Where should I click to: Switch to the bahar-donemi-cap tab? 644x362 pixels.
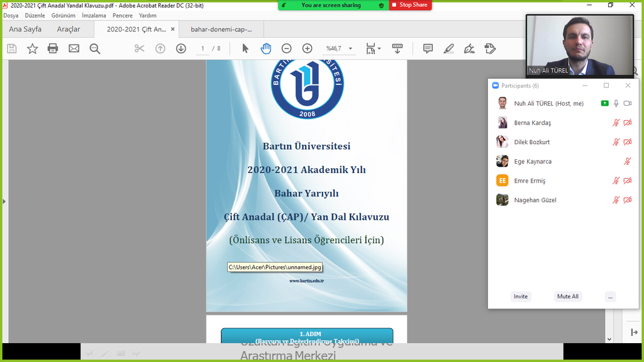tap(221, 29)
